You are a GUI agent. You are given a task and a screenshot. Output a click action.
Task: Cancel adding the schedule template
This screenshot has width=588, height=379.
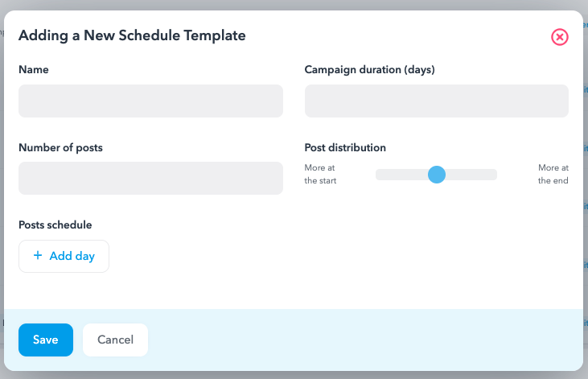[116, 340]
